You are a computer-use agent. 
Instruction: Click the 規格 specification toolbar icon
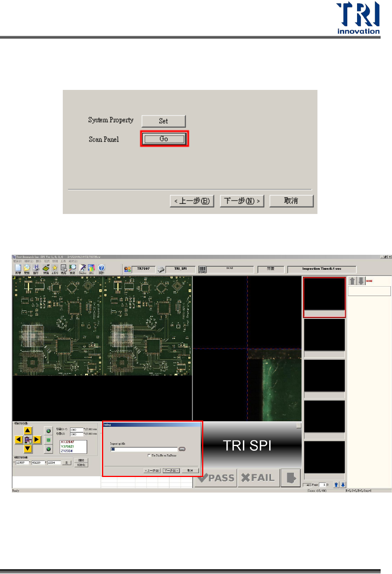pos(64,269)
